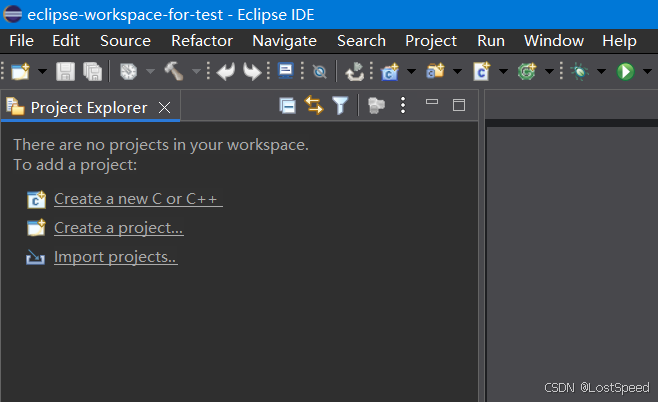Open the Search menu
The width and height of the screenshot is (658, 402).
[x=361, y=41]
